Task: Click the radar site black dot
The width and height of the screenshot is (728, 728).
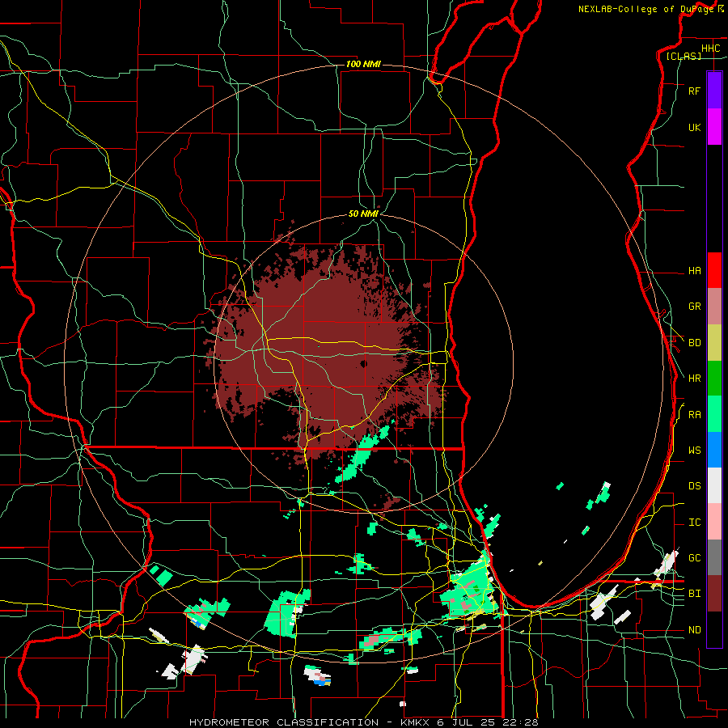Action: click(x=363, y=363)
